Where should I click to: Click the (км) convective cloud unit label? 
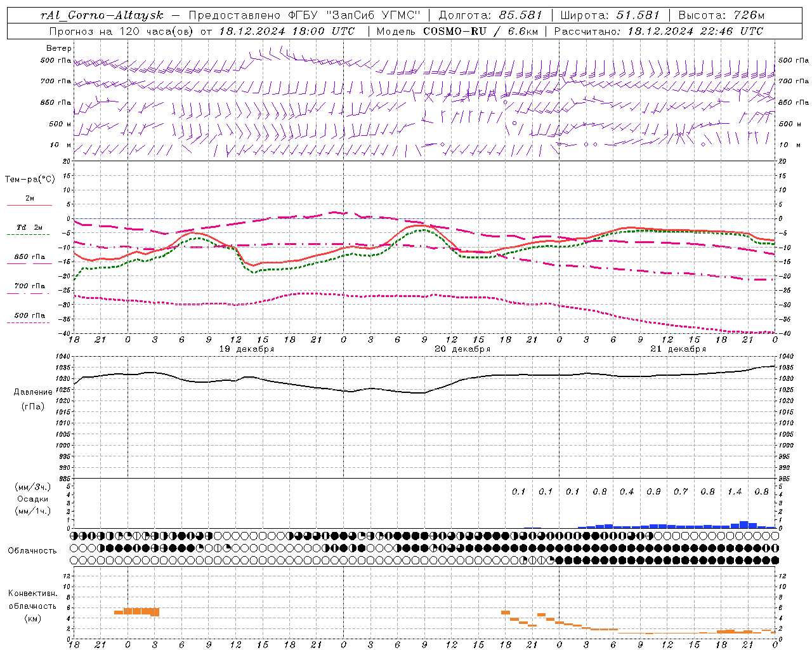point(32,618)
